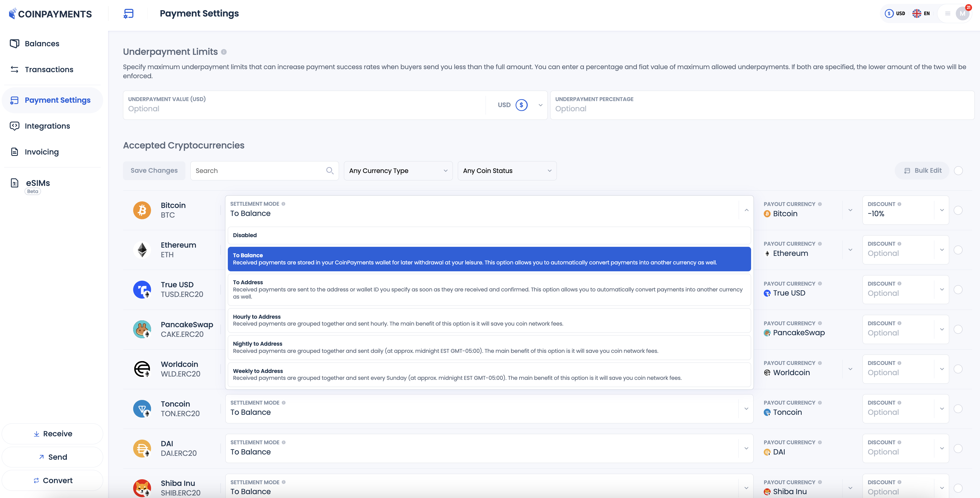
Task: Toggle the selection circle on the Ethereum row
Action: click(959, 250)
